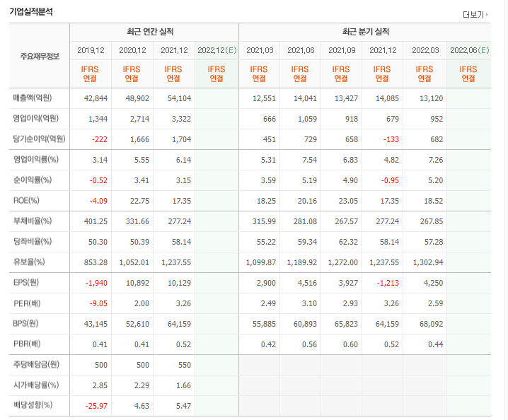This screenshot has height=420, width=508.
Task: Open the 더보기 link
Action: click(x=475, y=15)
